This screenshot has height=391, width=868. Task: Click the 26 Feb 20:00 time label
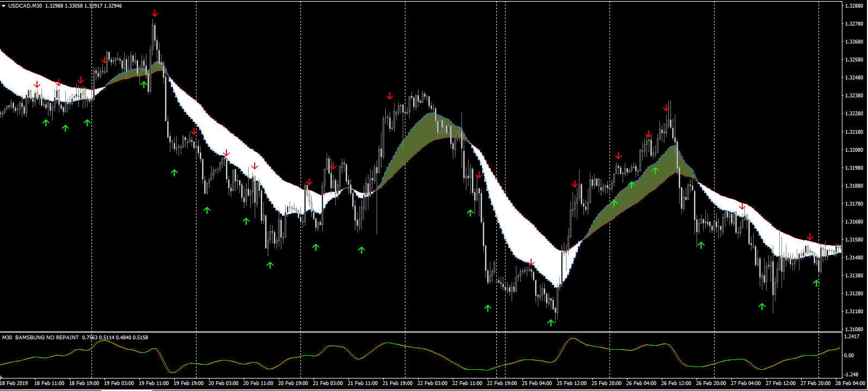(711, 383)
